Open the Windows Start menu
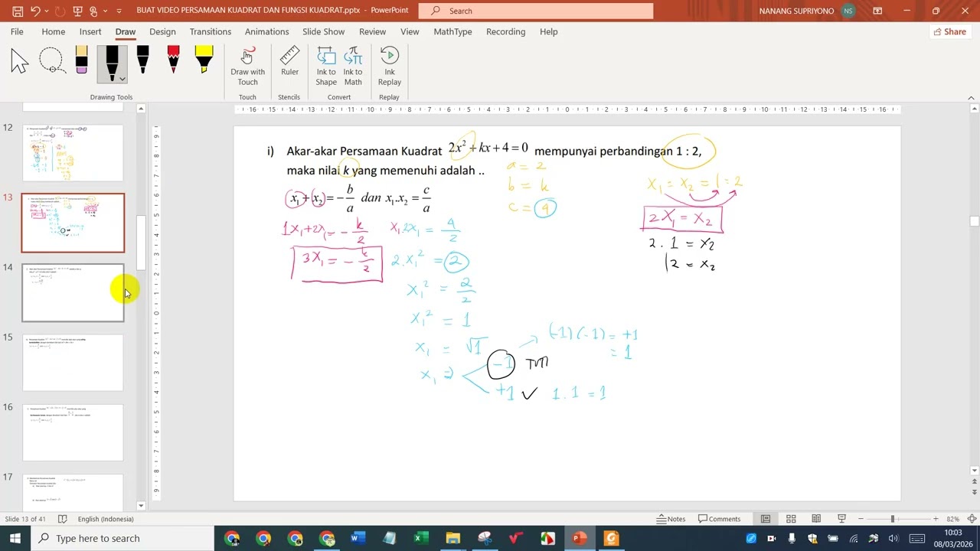The height and width of the screenshot is (551, 980). tap(15, 538)
